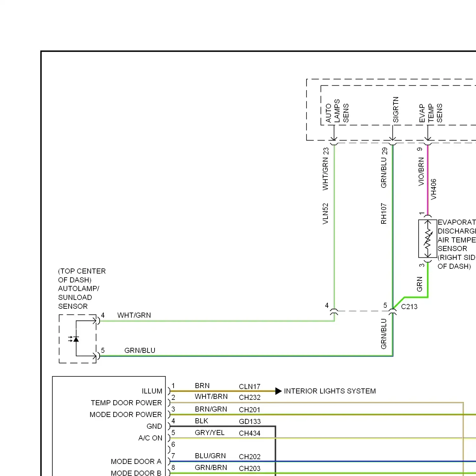The height and width of the screenshot is (476, 476).
Task: Click the EVAP TEMP SENS label
Action: pos(431,113)
